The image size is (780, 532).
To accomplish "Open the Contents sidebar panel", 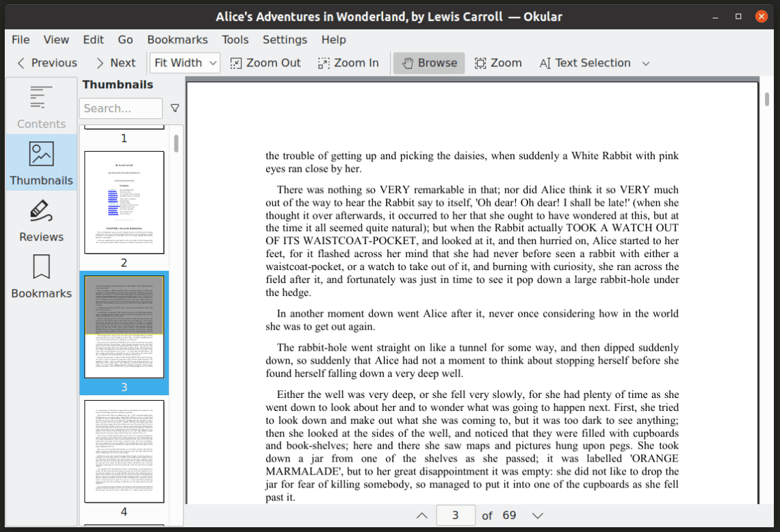I will pos(41,106).
